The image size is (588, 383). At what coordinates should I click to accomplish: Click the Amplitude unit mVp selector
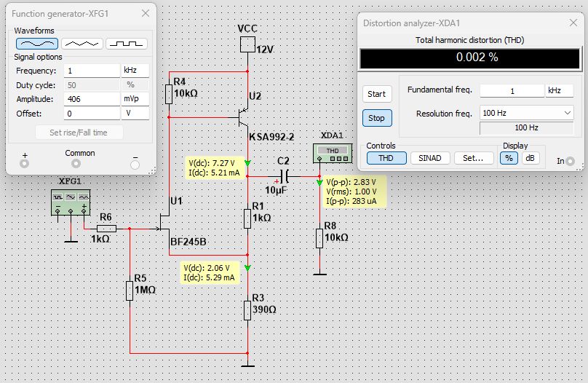pyautogui.click(x=135, y=98)
